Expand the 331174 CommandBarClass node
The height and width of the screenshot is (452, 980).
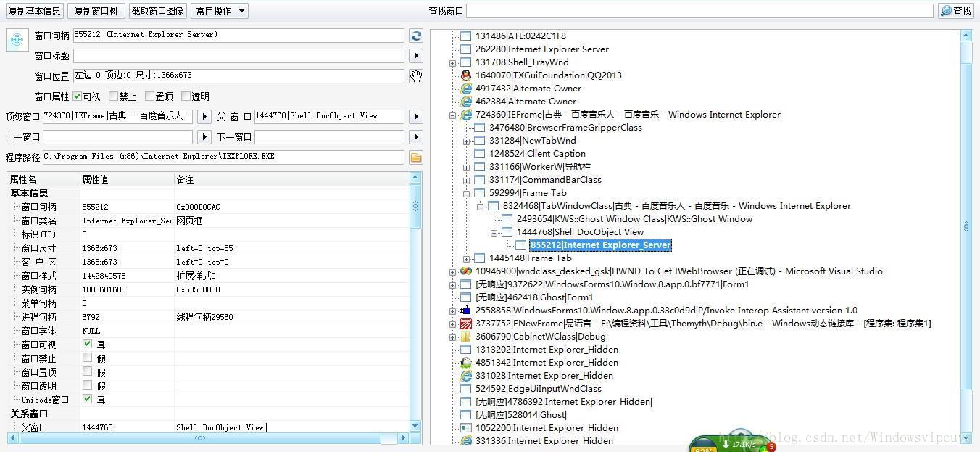pyautogui.click(x=467, y=180)
